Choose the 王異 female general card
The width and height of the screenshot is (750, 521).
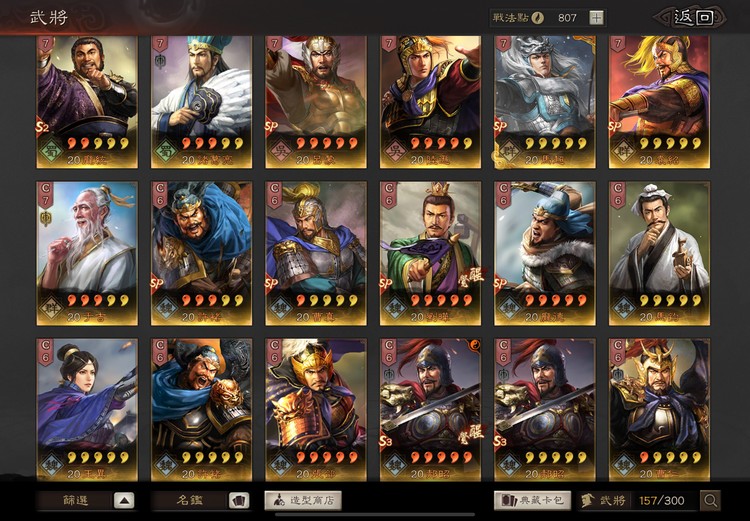(x=87, y=410)
